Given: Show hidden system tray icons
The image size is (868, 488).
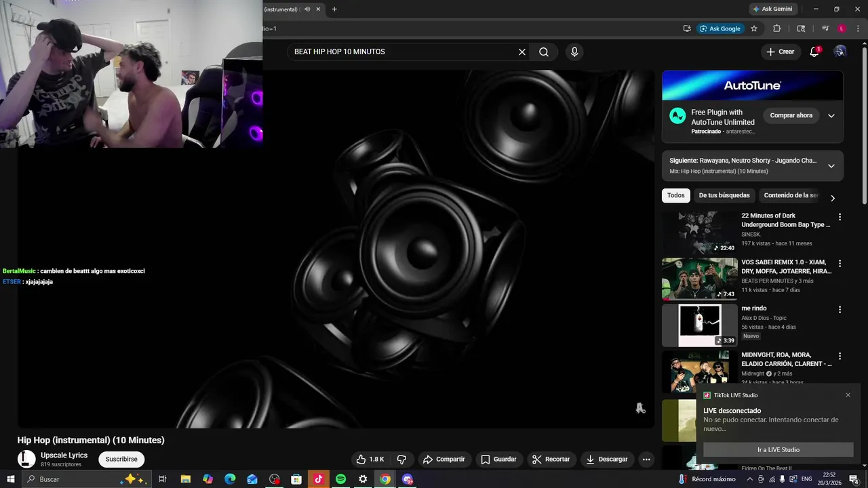Looking at the screenshot, I should point(751,479).
